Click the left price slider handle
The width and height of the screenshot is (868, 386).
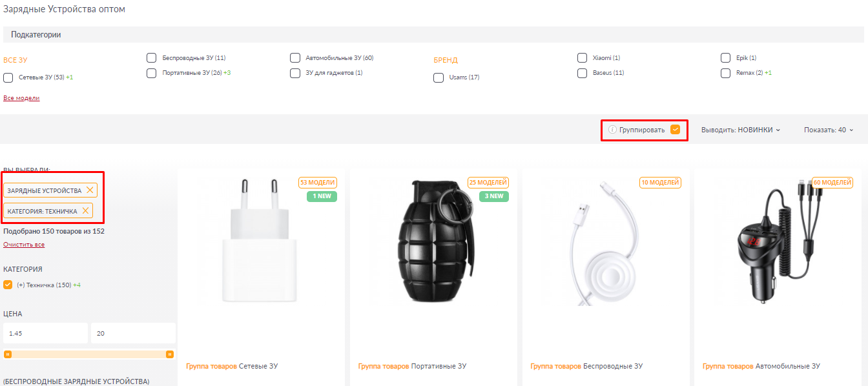click(8, 354)
